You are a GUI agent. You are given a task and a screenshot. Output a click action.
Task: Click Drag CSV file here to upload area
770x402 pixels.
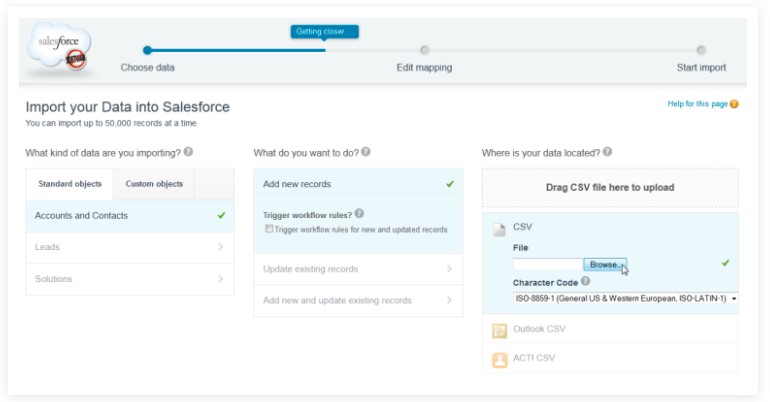610,188
